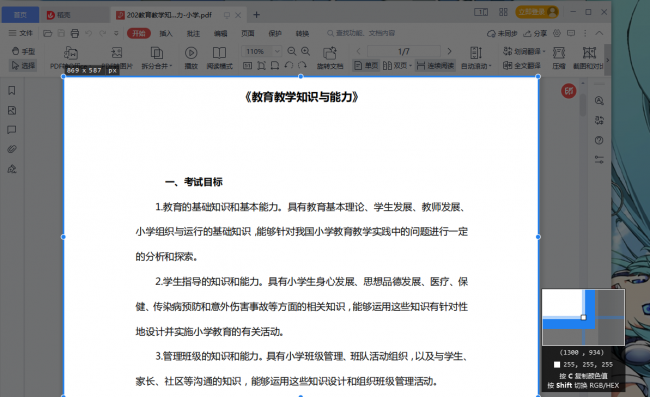Open the 全文翻译 full translation tool
650x397 pixels.
click(x=522, y=65)
